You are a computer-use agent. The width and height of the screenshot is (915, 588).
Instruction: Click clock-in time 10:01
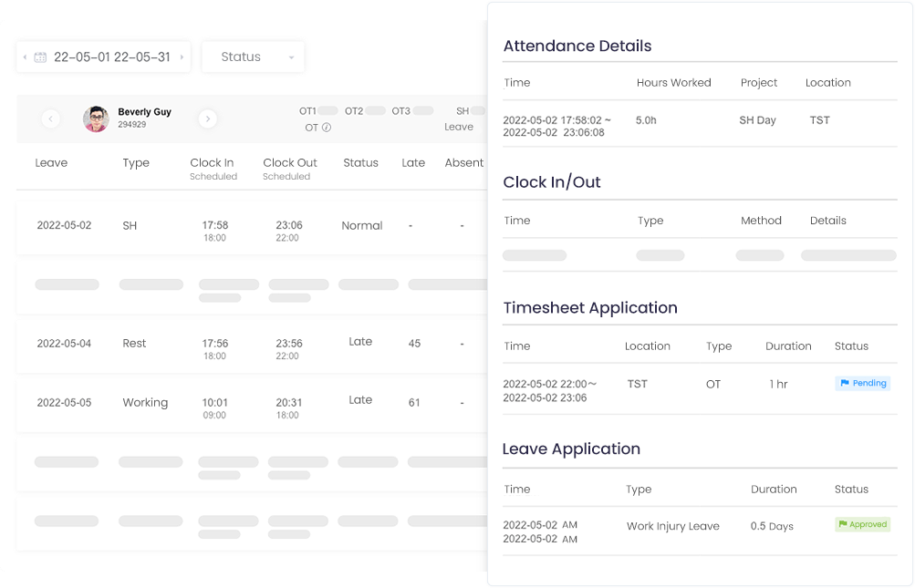[x=214, y=403]
